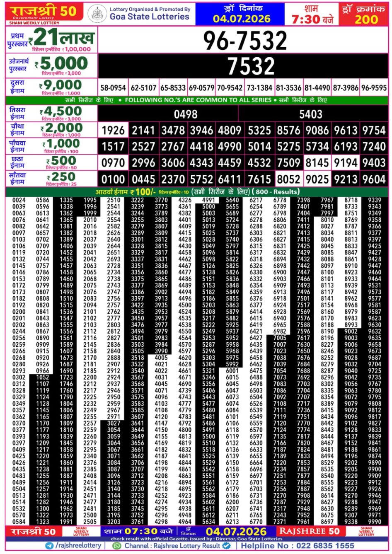This screenshot has width=392, height=554.
Task: Select eighth prize number 6001
Action: [232, 371]
